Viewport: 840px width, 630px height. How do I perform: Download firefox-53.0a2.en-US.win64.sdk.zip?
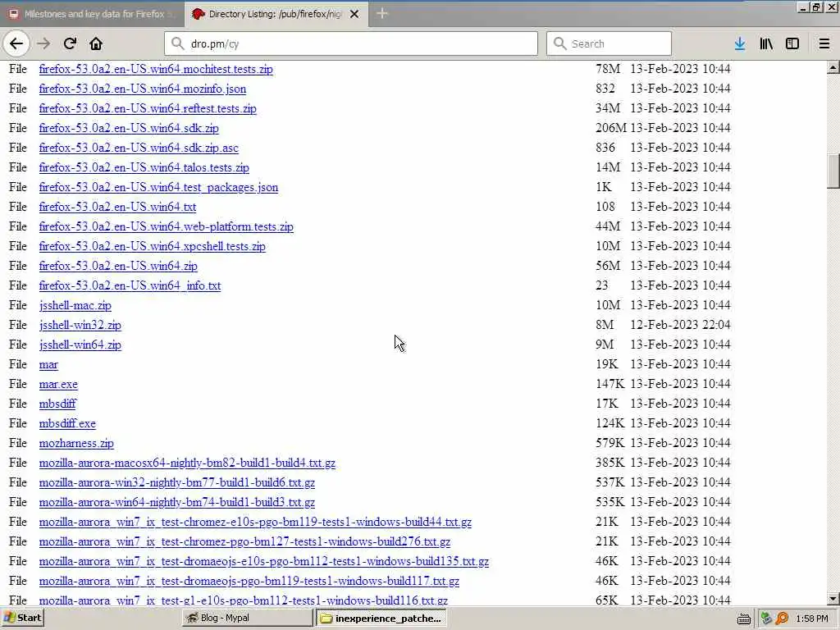tap(129, 129)
